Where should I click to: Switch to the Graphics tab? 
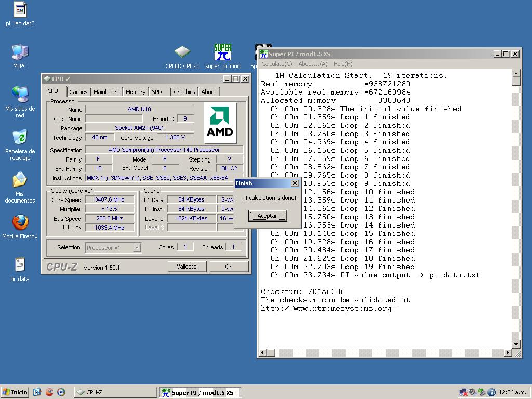click(184, 92)
